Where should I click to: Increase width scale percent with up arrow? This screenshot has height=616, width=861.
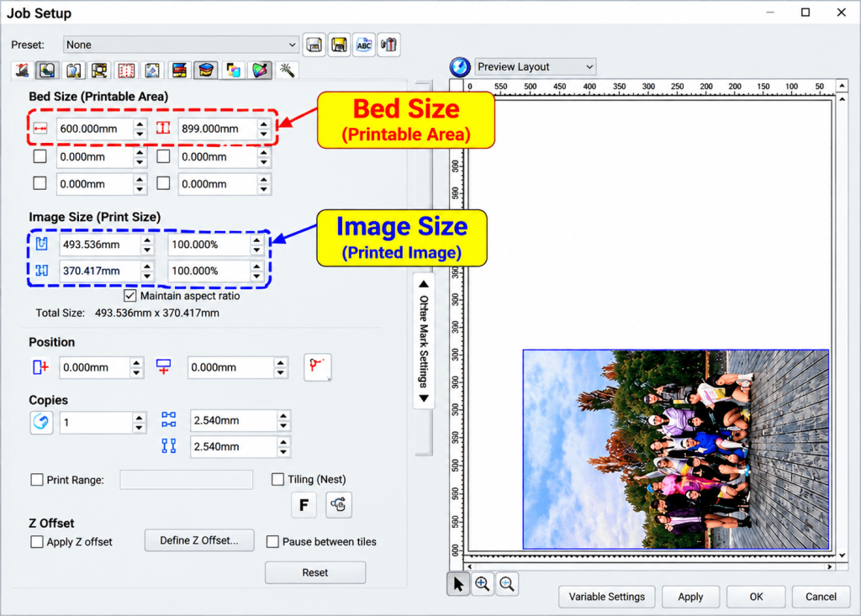pyautogui.click(x=256, y=240)
